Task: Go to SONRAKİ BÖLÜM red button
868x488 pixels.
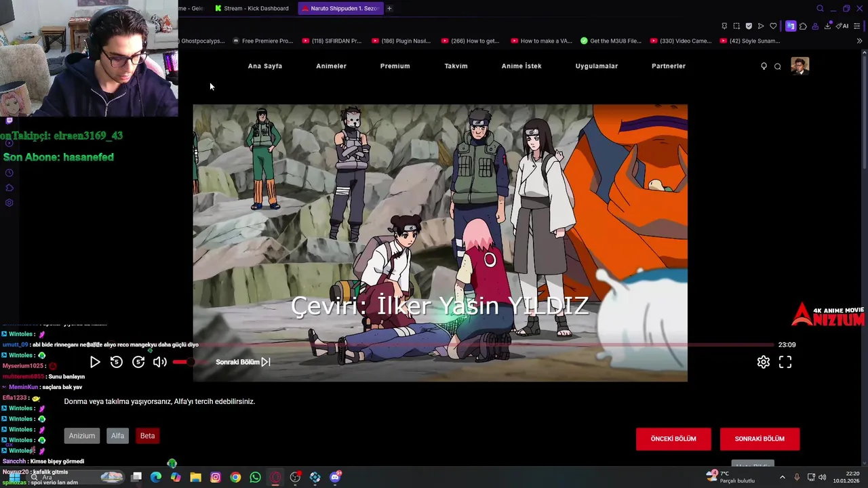Action: (x=759, y=439)
